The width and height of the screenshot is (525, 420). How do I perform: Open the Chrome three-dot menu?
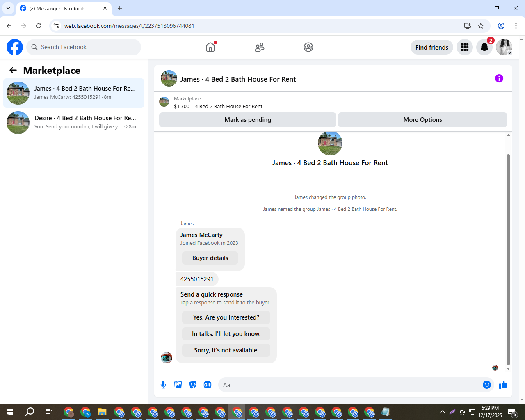516,26
